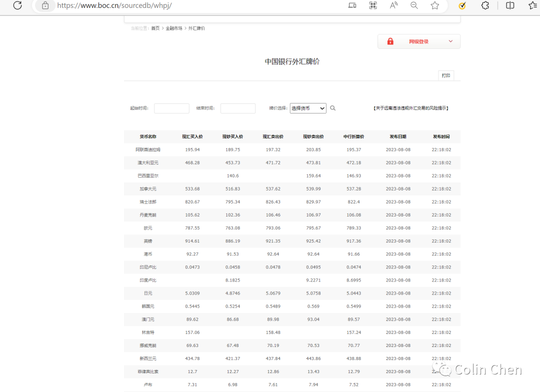Screen dimensions: 540x392
Task: Click the browser Refresh icon
Action: 17,6
